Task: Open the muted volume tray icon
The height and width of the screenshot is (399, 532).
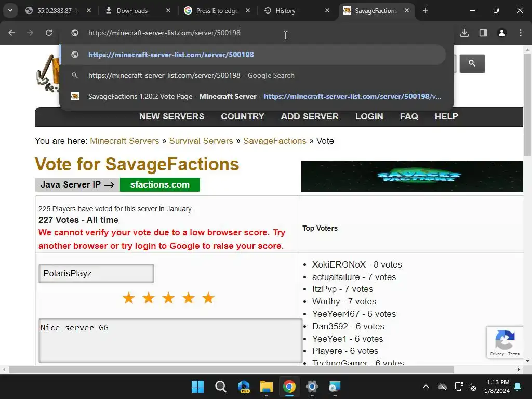Action: point(472,387)
